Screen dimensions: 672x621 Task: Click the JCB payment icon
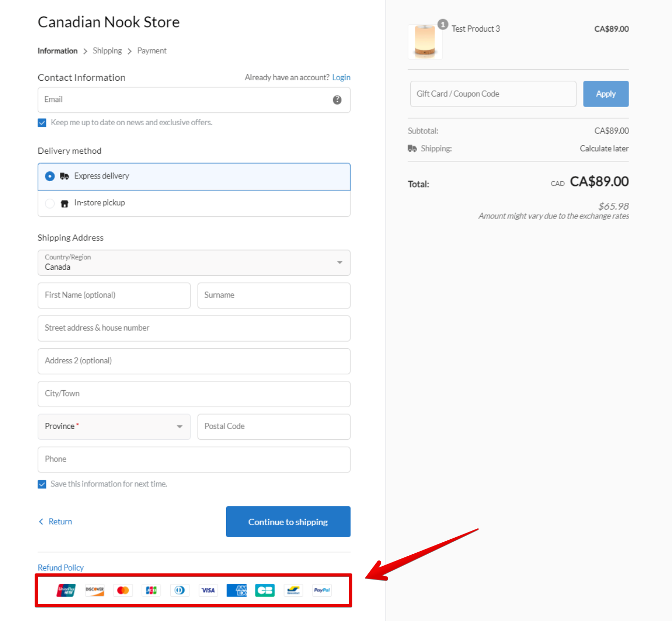[151, 590]
